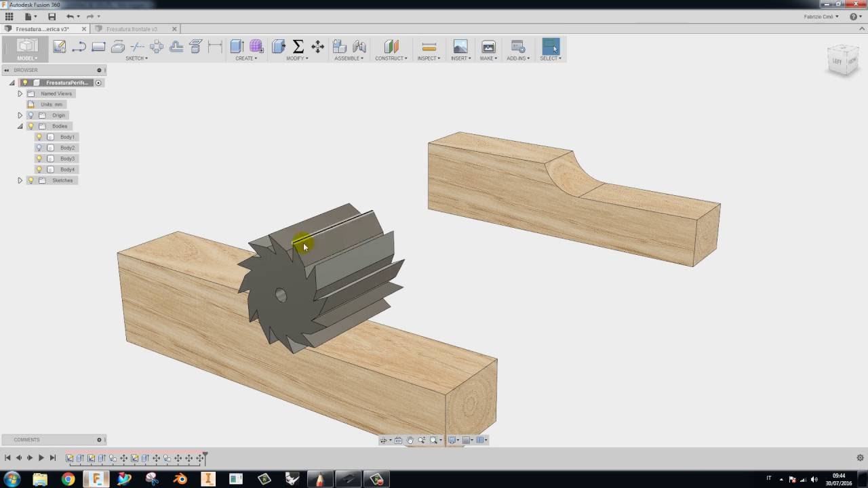Select the sketch Trim dashed-line tool
Screen dimensions: 868x488
[137, 46]
